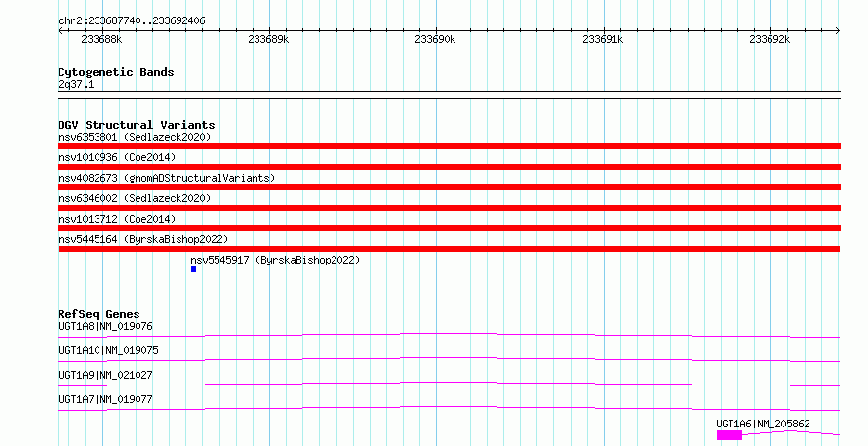Click the nsv1013712 (Coe2014) variant label
Viewport: 868px width, 446px height.
[x=117, y=219]
